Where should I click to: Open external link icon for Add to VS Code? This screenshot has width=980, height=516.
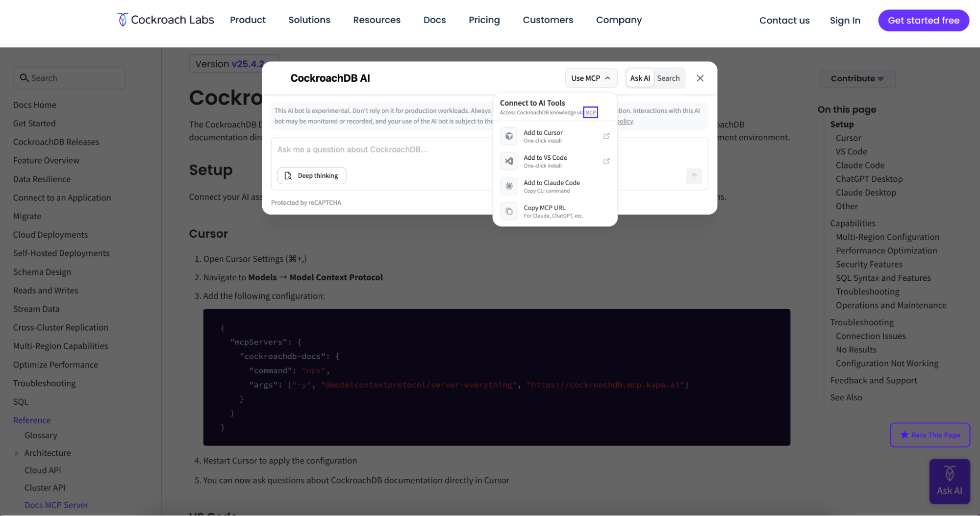point(606,161)
